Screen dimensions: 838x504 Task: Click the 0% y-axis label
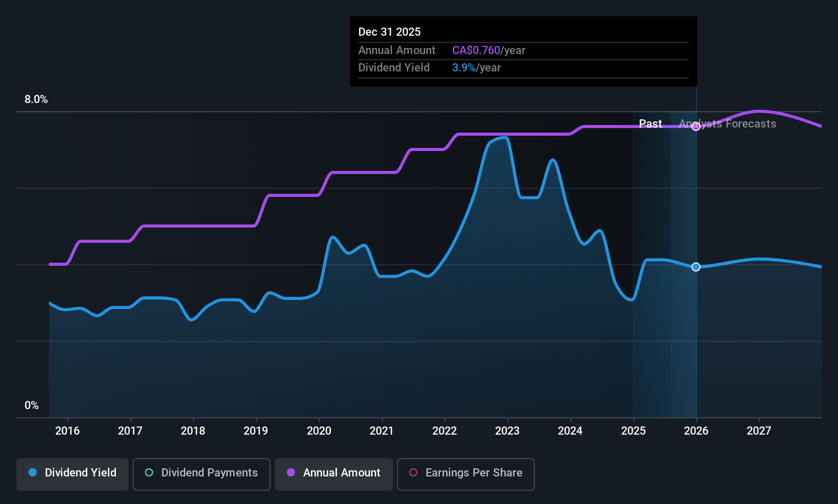coord(32,405)
